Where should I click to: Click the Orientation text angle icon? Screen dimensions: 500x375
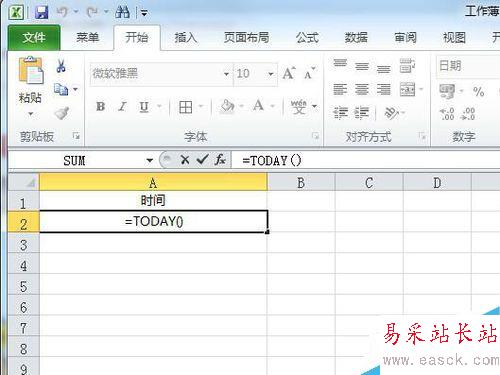click(391, 113)
